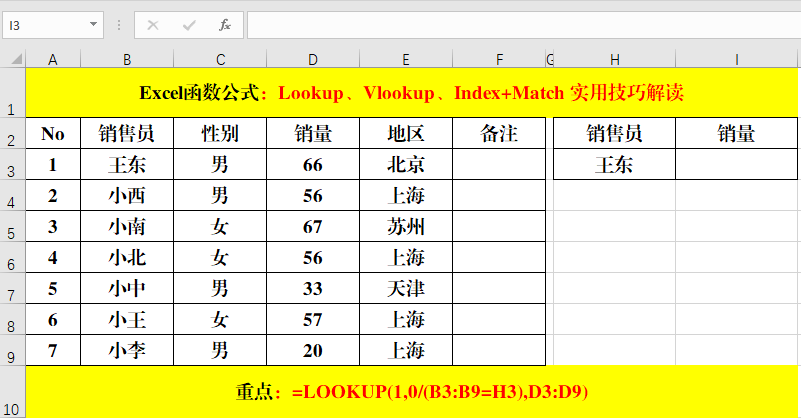Select row 6 header
Viewport: 801px width, 418px height.
coord(12,258)
